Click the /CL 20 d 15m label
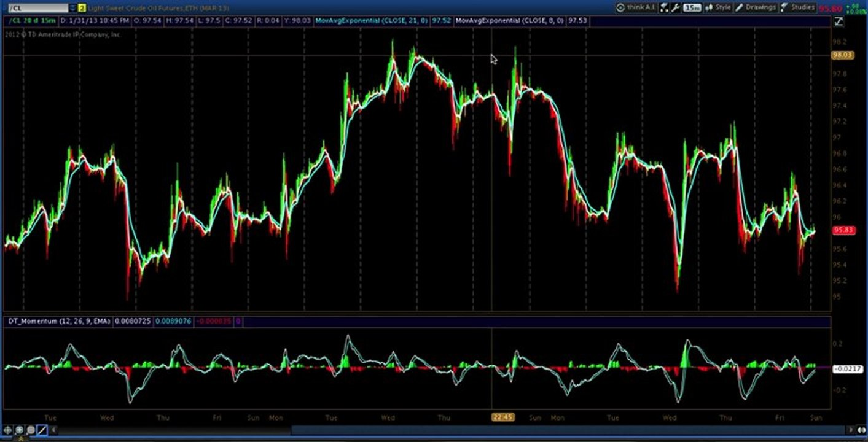This screenshot has width=868, height=442. pyautogui.click(x=31, y=20)
